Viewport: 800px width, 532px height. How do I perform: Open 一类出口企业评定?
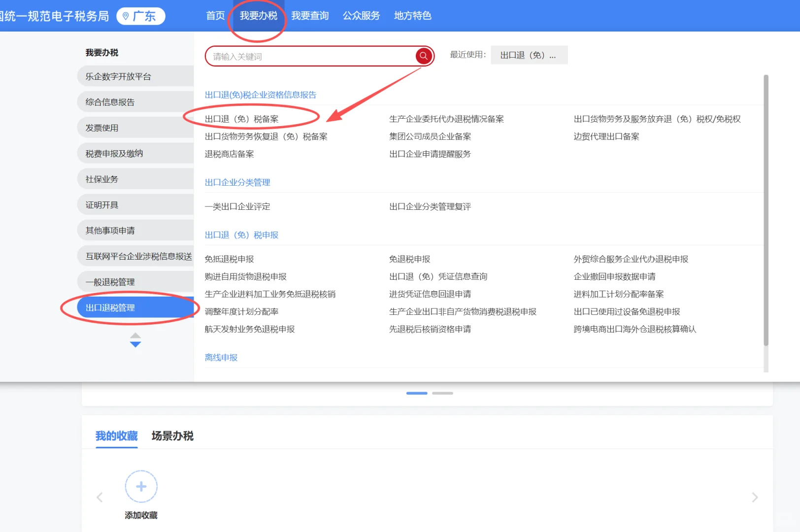tap(237, 206)
